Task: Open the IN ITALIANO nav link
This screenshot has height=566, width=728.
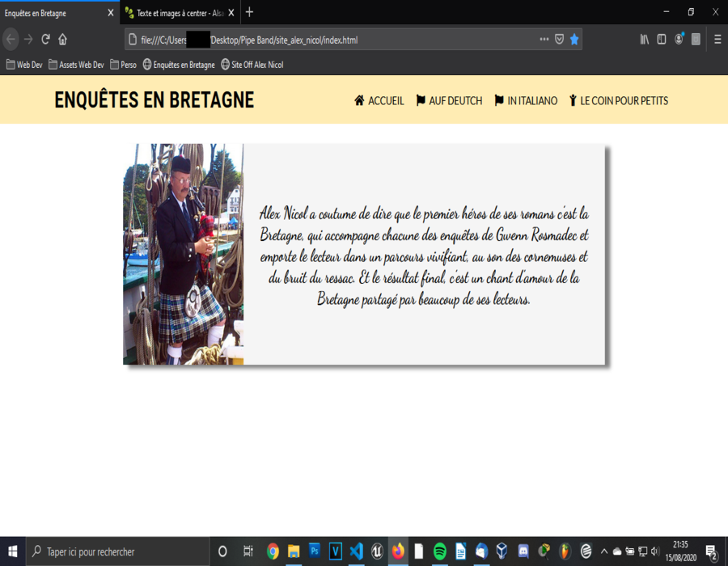Action: point(526,101)
